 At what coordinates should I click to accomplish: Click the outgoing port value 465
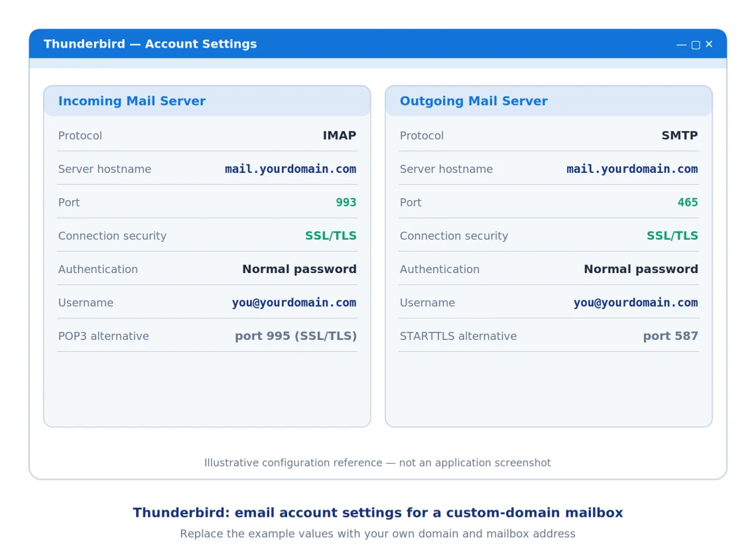click(x=688, y=202)
